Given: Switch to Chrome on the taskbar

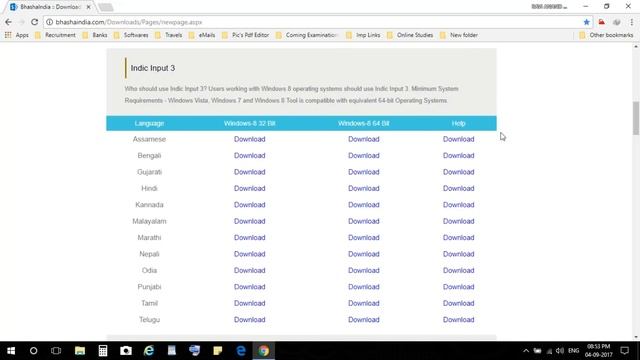Looking at the screenshot, I should click(x=264, y=351).
